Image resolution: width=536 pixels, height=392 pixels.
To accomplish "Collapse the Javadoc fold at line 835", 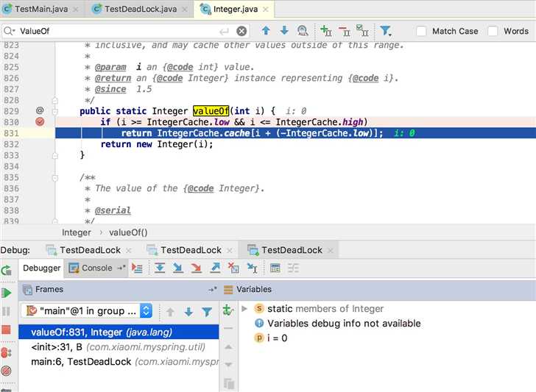I will pyautogui.click(x=54, y=178).
